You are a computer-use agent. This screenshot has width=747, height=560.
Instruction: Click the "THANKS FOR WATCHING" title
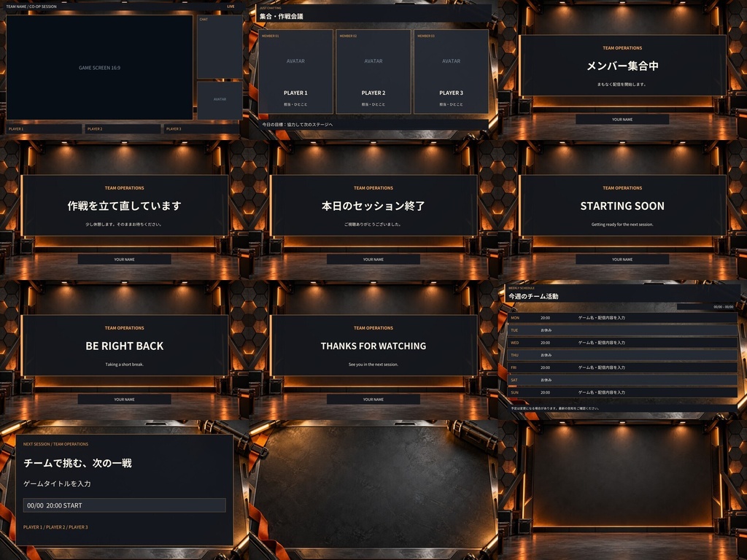tap(373, 346)
